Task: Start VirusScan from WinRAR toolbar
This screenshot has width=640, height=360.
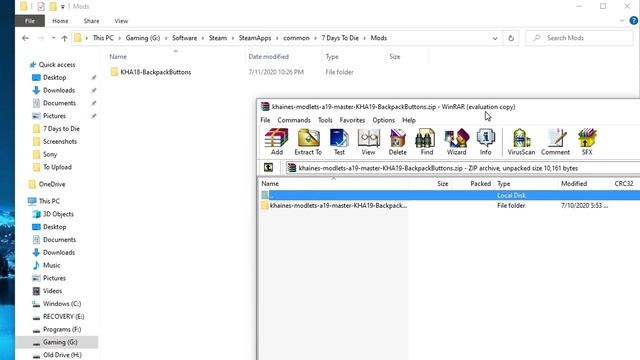Action: tap(521, 142)
